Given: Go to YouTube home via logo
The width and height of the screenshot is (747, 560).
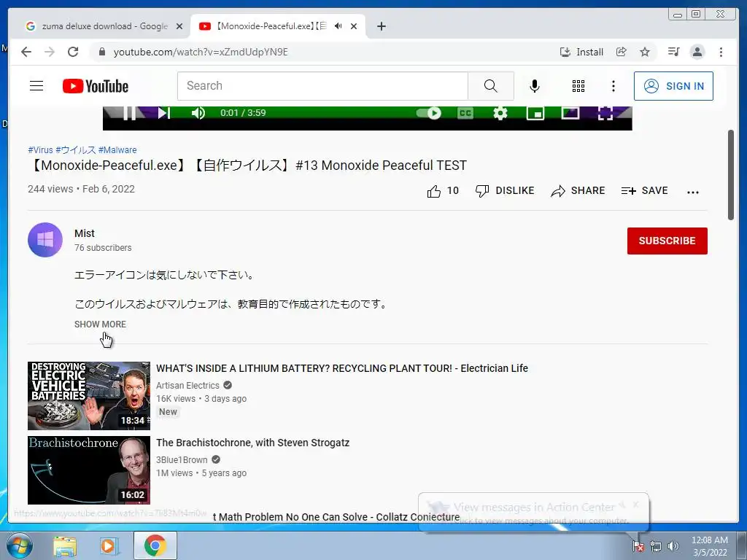Looking at the screenshot, I should (x=96, y=86).
